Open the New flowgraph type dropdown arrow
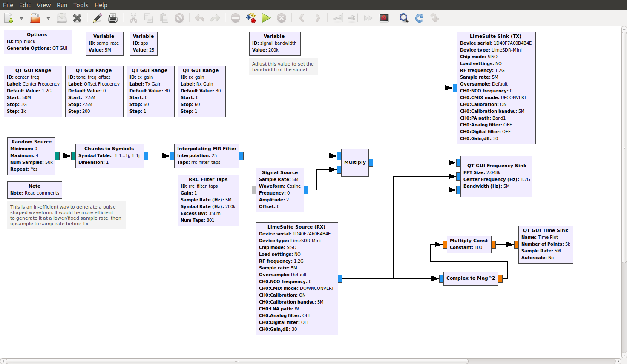Screen dimensions: 627x364 click(x=21, y=18)
